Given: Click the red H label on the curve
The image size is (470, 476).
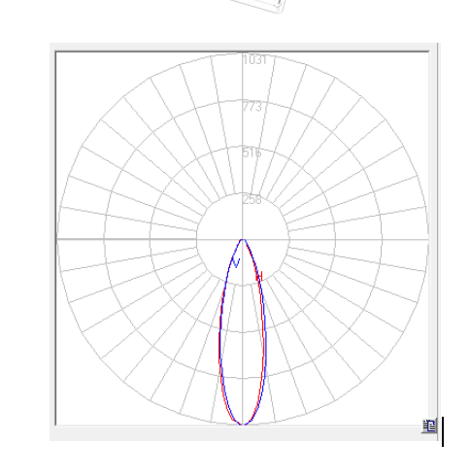Looking at the screenshot, I should [259, 276].
